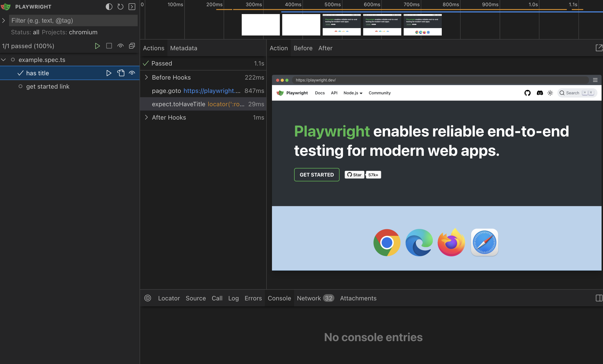Click the stop tests icon

click(109, 46)
